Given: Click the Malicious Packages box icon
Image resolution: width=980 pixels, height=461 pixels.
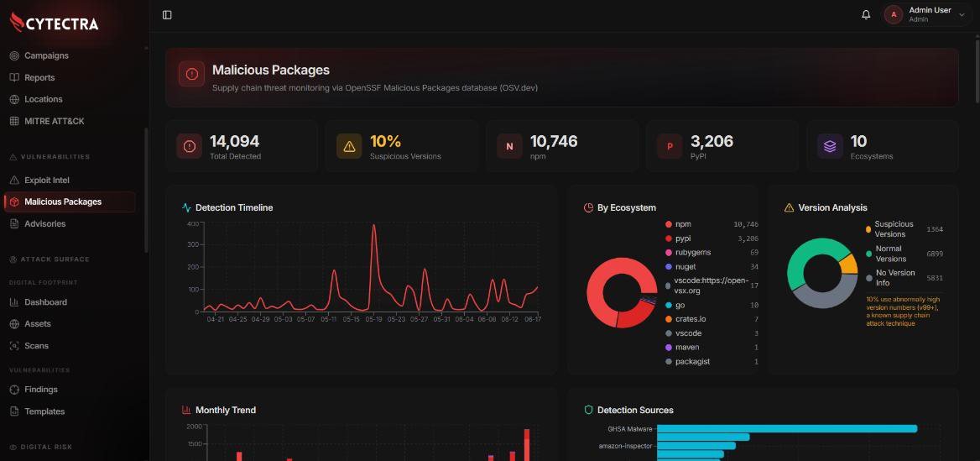Looking at the screenshot, I should coord(14,202).
